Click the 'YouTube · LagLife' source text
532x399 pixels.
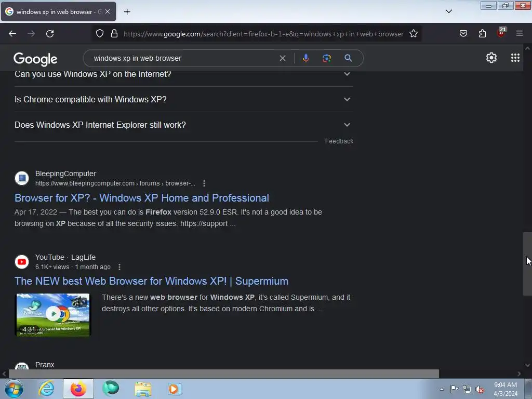pos(65,257)
